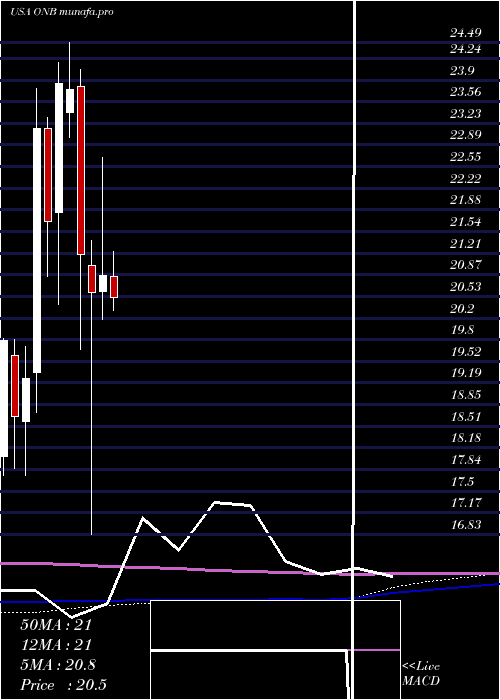Select the Price : 20.5 readout
The image size is (500, 700).
(63, 684)
